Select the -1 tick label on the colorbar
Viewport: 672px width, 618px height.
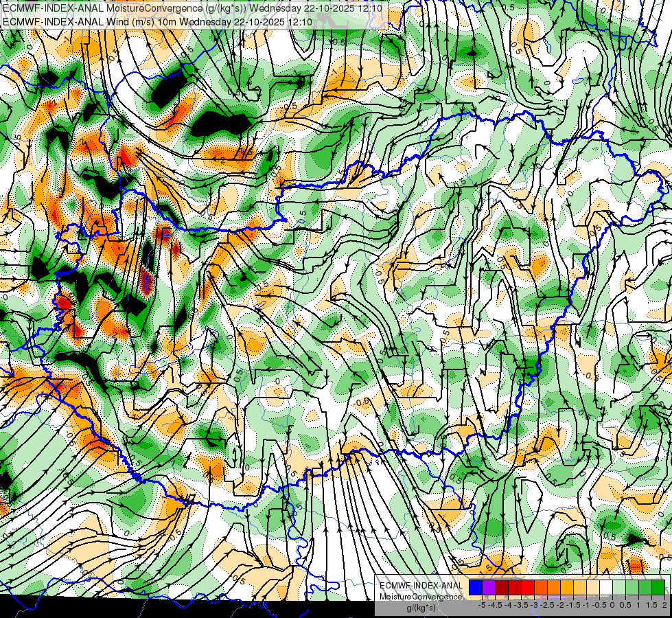pyautogui.click(x=586, y=605)
